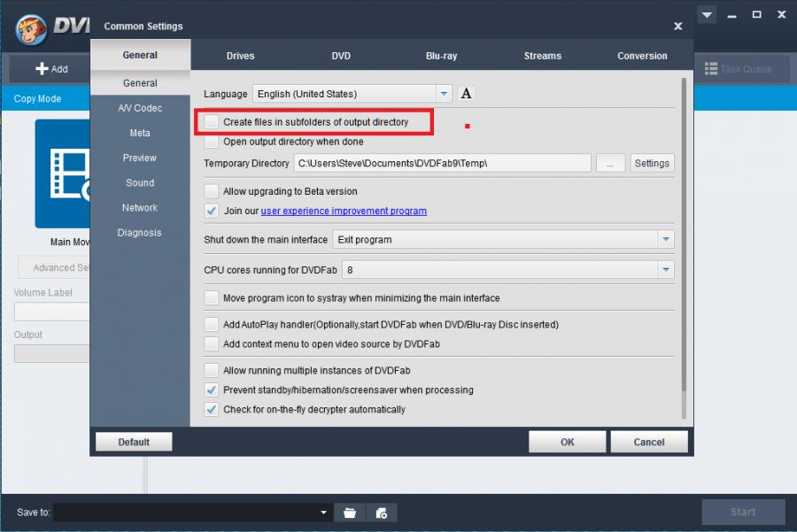Toggle Open output directory when done

click(211, 142)
